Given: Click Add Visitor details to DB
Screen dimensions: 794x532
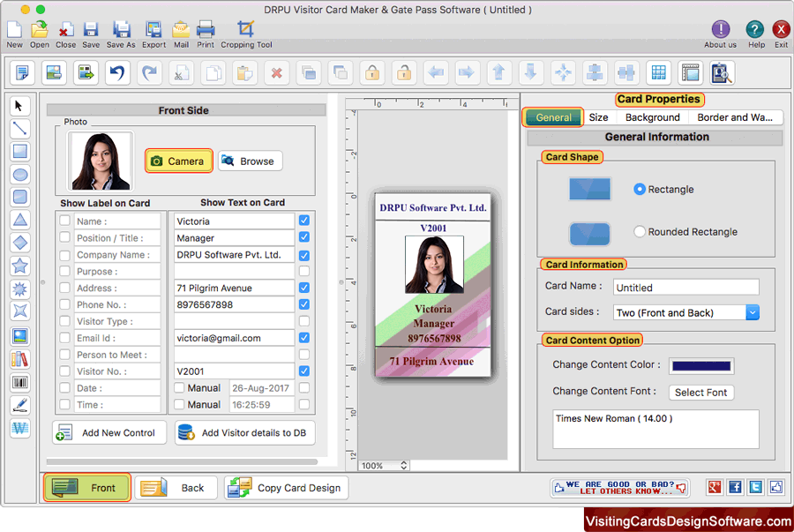Looking at the screenshot, I should coord(245,433).
